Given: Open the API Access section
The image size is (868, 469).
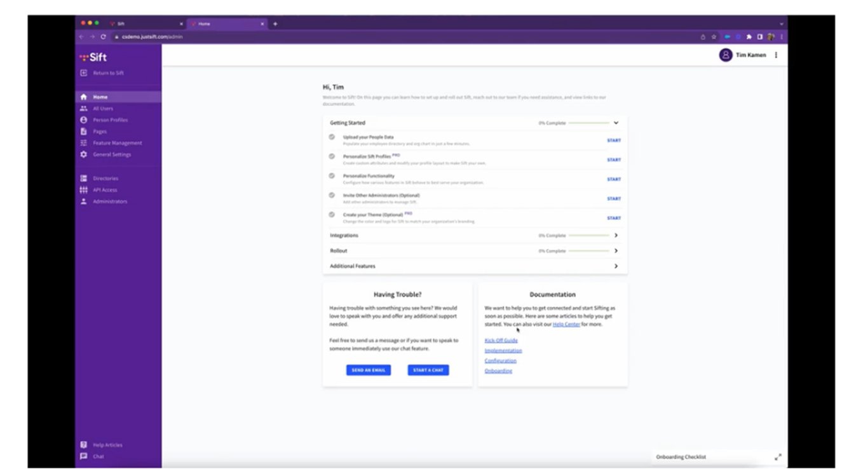Looking at the screenshot, I should [x=105, y=189].
